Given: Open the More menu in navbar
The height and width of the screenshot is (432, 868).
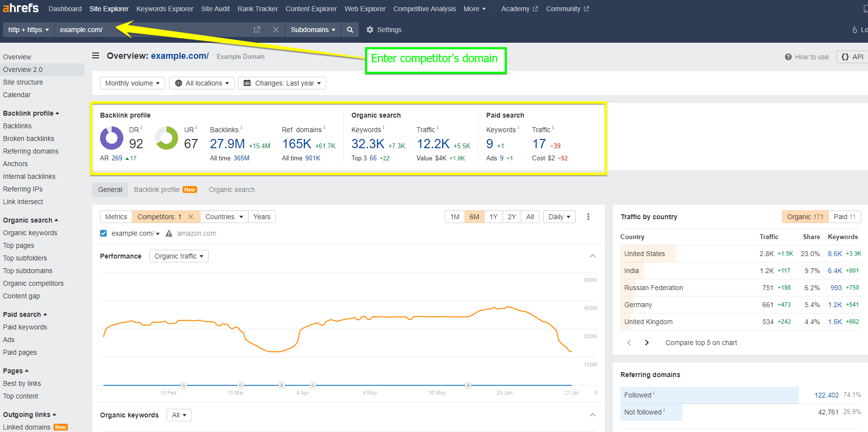Looking at the screenshot, I should click(x=475, y=9).
